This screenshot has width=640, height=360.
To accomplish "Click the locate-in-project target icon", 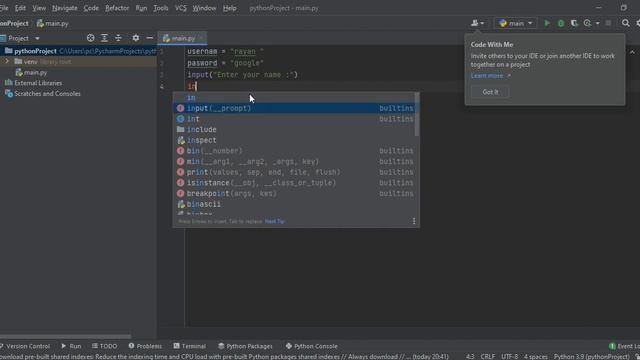I will click(x=91, y=38).
